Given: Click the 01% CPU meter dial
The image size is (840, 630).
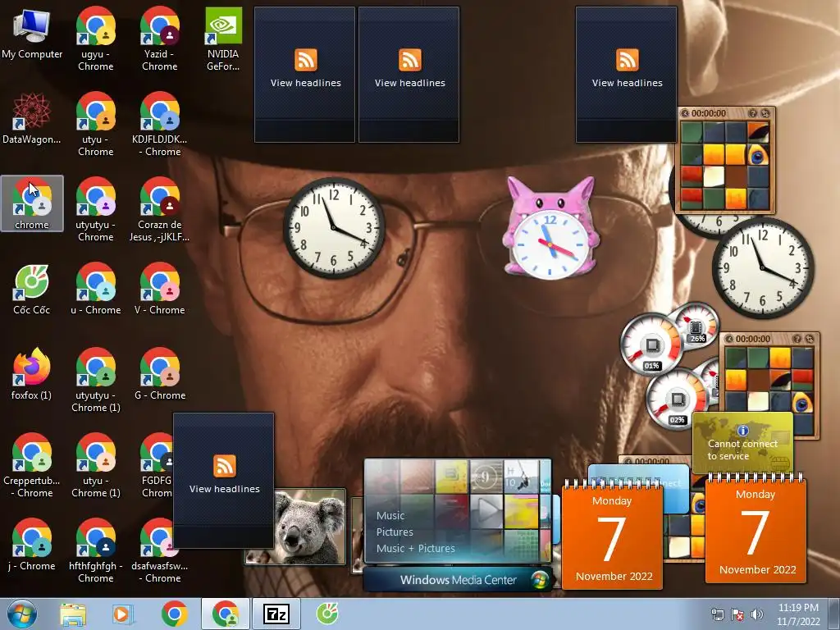Looking at the screenshot, I should click(651, 344).
